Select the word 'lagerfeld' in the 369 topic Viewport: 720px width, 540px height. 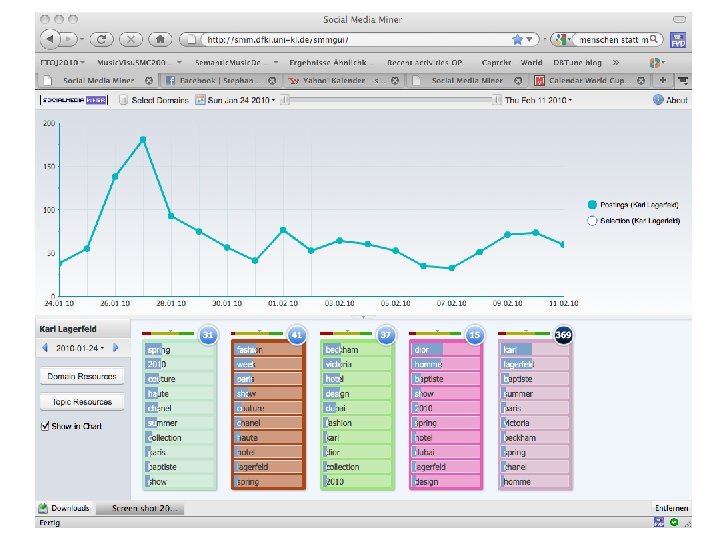click(518, 364)
